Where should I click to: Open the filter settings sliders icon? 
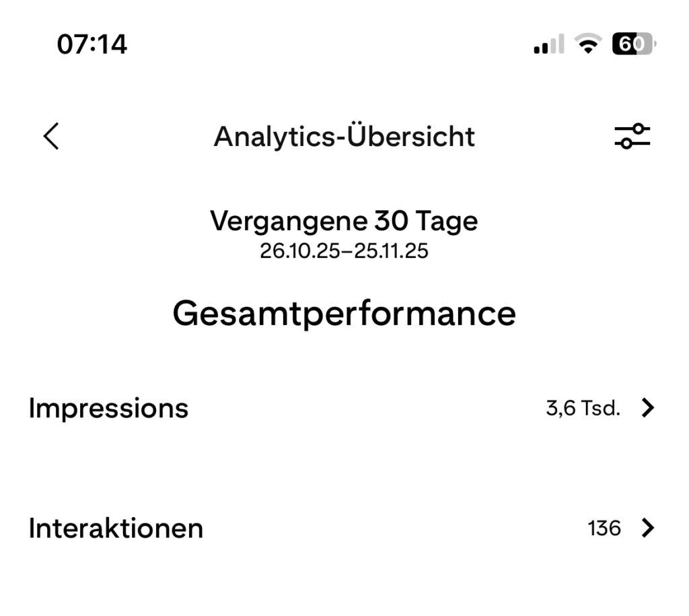tap(632, 136)
